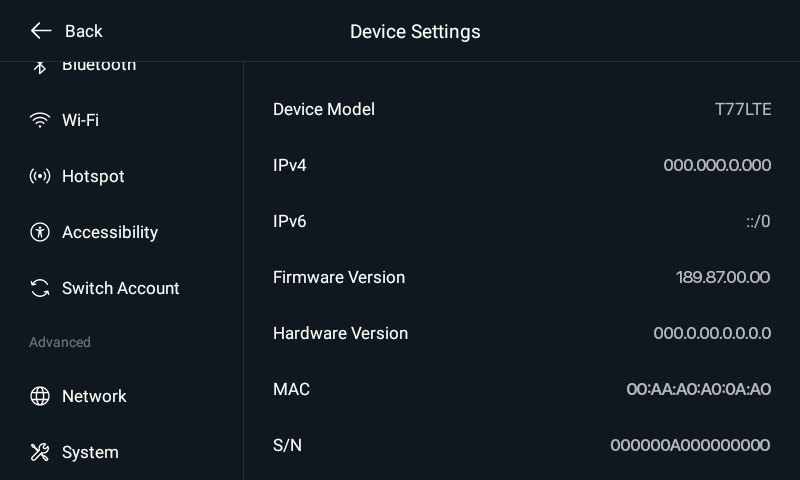Select the Hotspot broadcast icon
Viewport: 800px width, 480px height.
click(40, 176)
